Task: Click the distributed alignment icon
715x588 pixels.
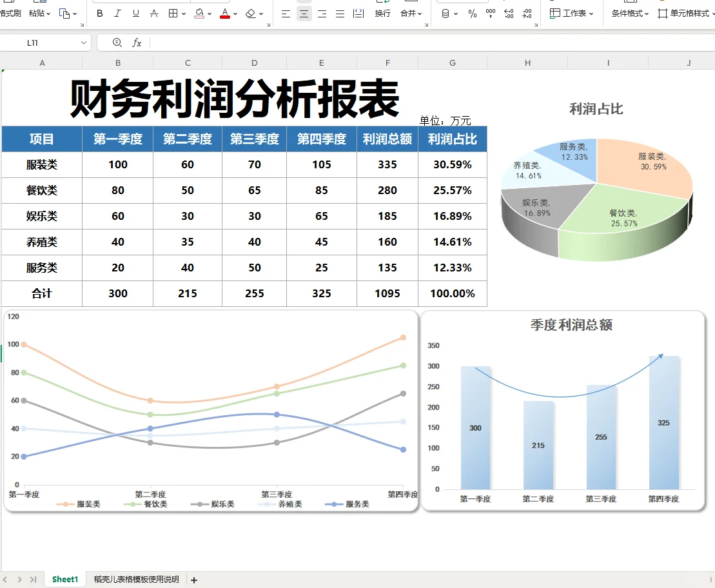Action: [359, 14]
